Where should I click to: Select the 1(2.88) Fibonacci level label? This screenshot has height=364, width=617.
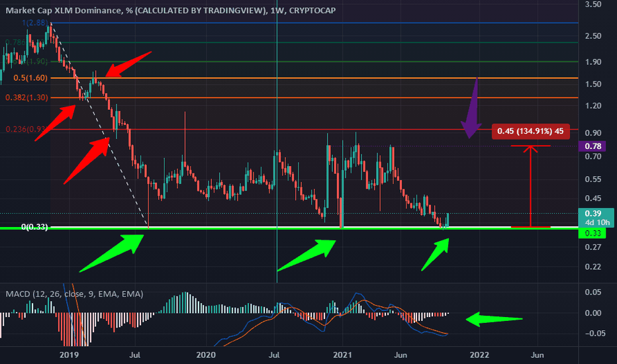coord(35,23)
